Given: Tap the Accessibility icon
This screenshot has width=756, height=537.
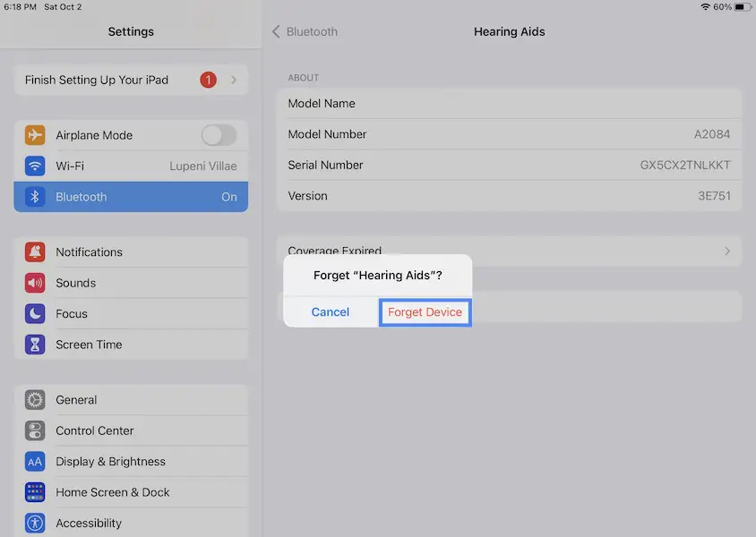Looking at the screenshot, I should (x=35, y=523).
